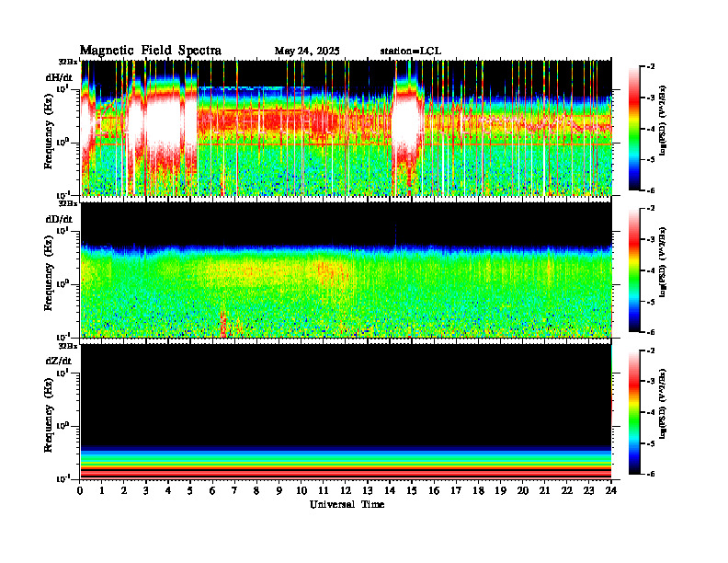This screenshot has height=563, width=728.
Task: Click hour 6 tick label on time axis
Action: 212,491
